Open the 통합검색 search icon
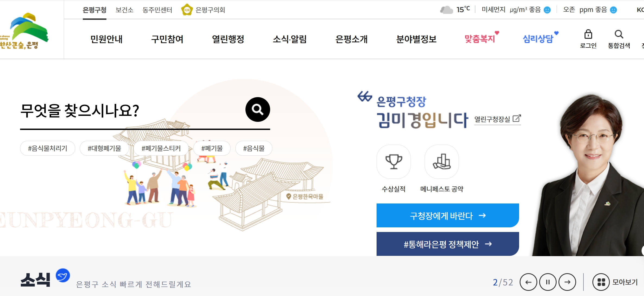Image resolution: width=644 pixels, height=296 pixels. [x=619, y=34]
